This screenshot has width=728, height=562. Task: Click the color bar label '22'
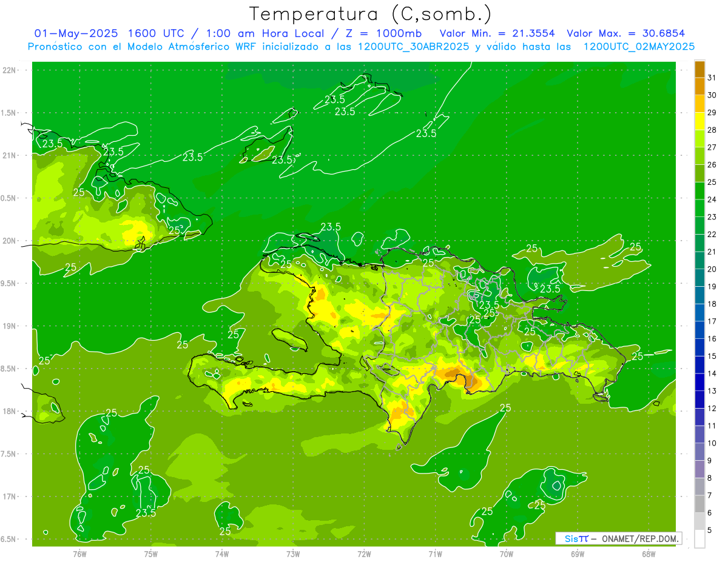(712, 234)
